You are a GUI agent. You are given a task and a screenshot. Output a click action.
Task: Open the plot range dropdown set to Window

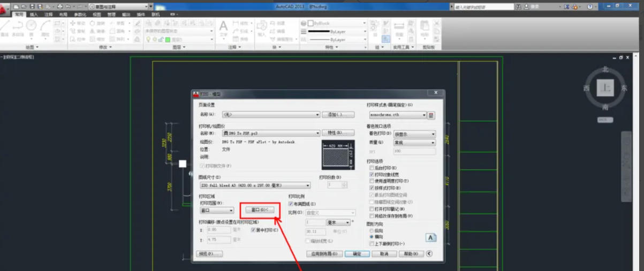tap(231, 211)
